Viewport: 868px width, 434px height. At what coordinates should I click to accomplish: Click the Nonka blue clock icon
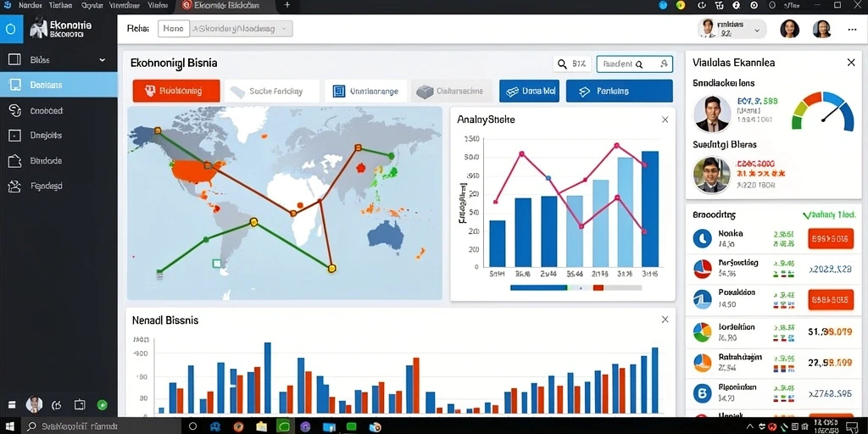pos(703,238)
